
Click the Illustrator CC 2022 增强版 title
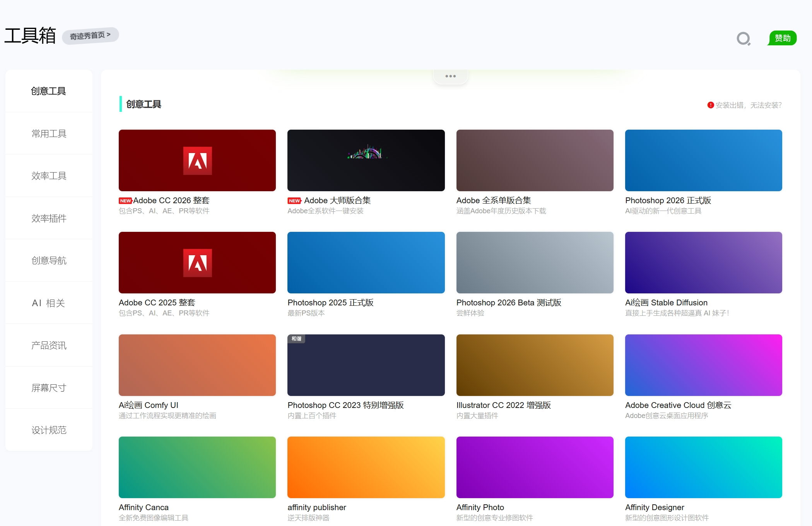[504, 405]
